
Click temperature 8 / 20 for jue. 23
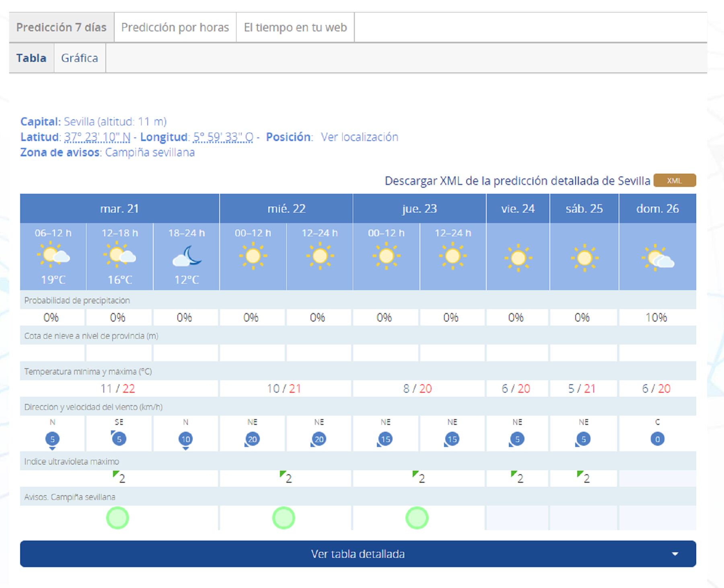click(x=418, y=389)
